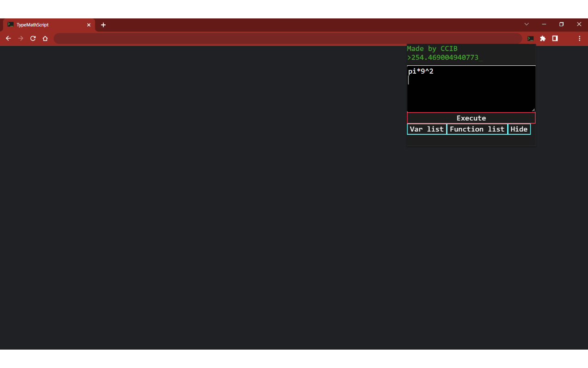Click the result text >254.469004940773
This screenshot has width=588, height=368.
point(445,57)
